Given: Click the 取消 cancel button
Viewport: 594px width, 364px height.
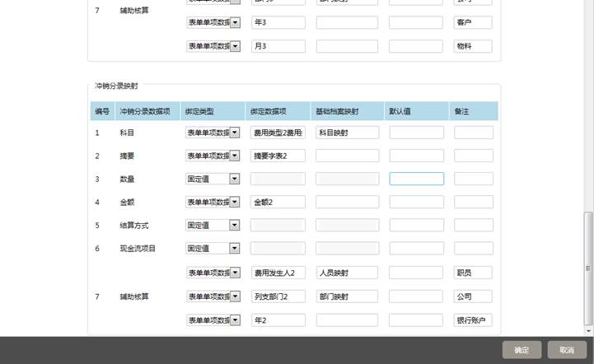Looking at the screenshot, I should [x=567, y=350].
